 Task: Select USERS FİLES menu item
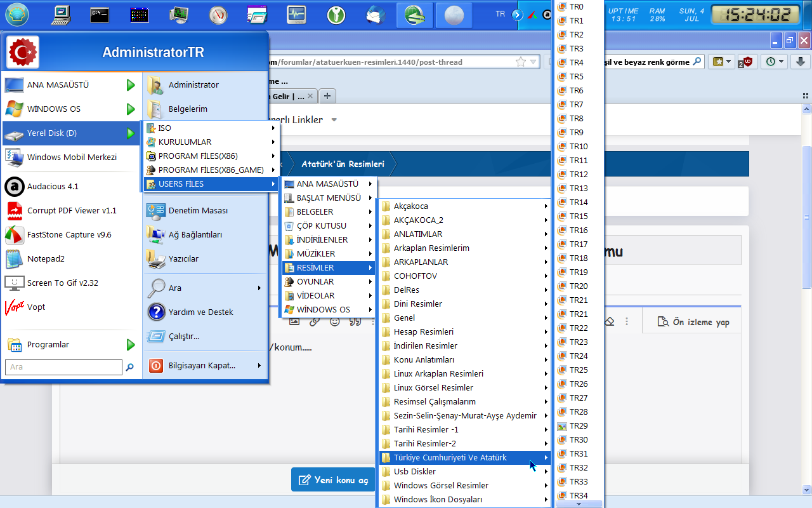pyautogui.click(x=210, y=184)
